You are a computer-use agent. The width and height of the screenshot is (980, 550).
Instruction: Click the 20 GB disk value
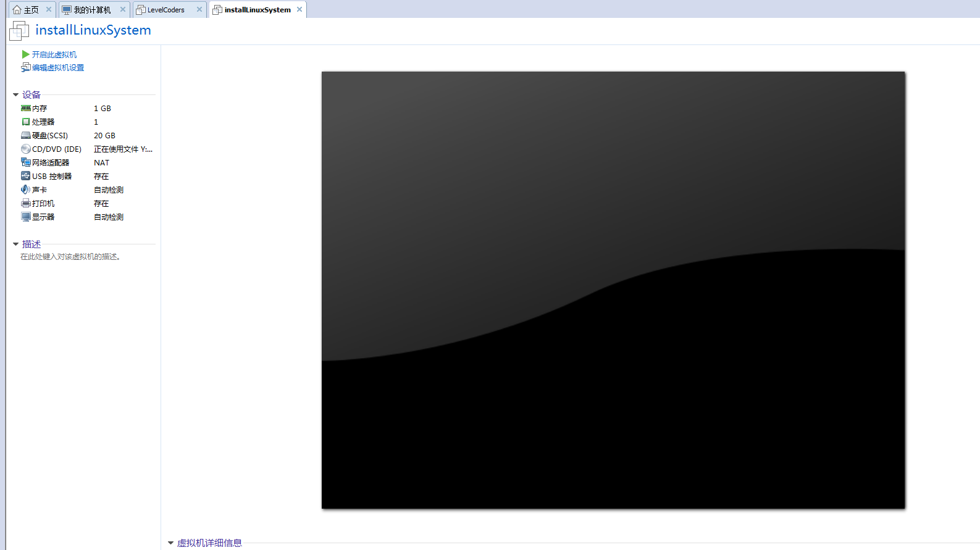[104, 135]
